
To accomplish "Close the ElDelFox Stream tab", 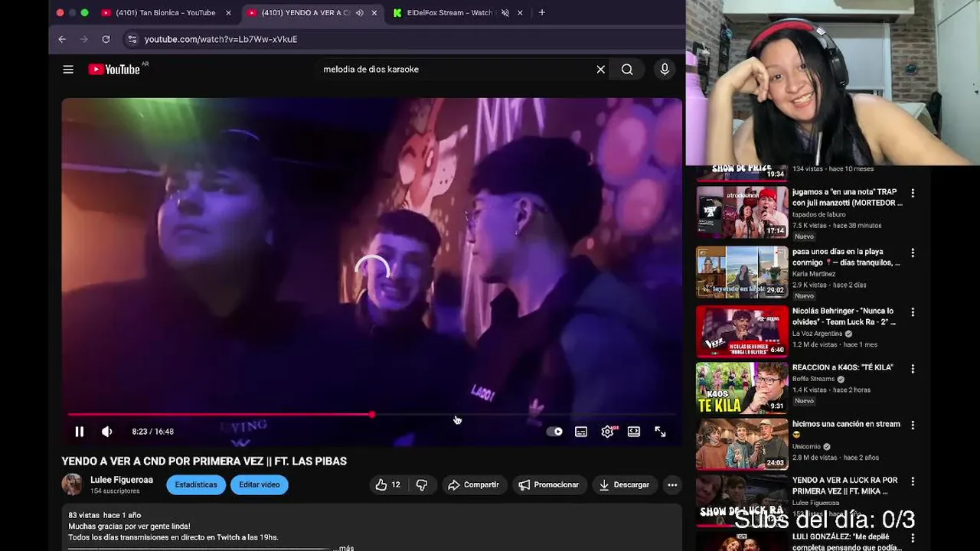I will tap(520, 13).
